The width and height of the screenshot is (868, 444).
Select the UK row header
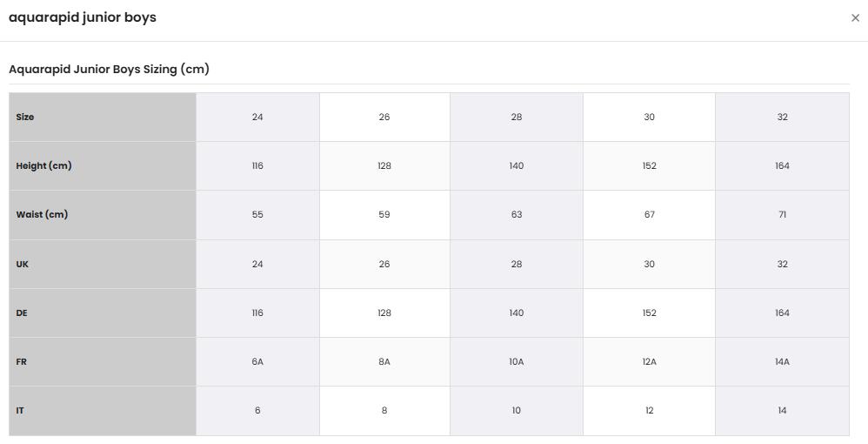point(103,264)
